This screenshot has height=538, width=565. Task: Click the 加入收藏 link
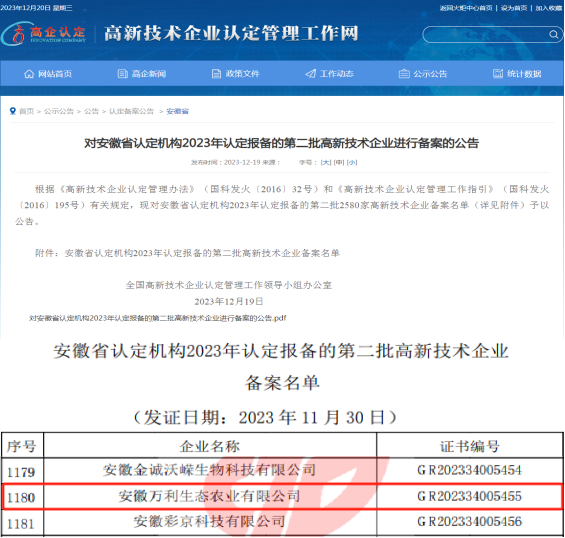coord(548,8)
